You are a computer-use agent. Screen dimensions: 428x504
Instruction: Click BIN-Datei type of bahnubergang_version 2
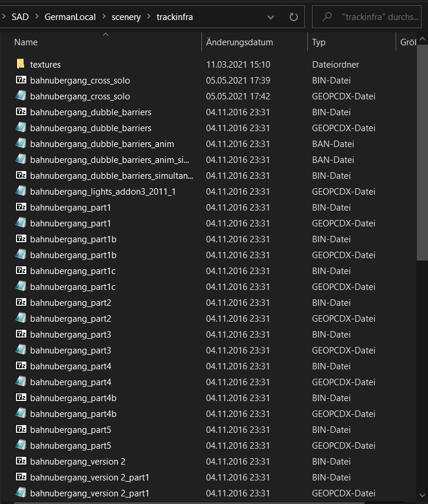coord(331,461)
